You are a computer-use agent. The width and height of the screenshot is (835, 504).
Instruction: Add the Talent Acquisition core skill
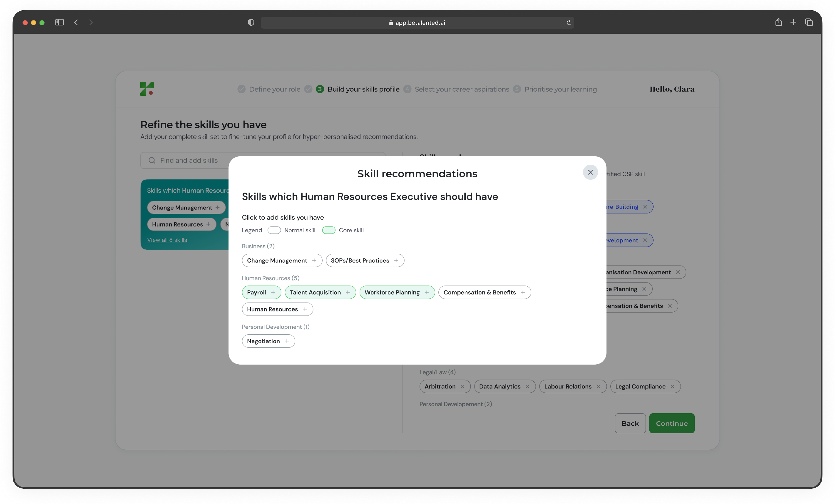click(x=347, y=292)
